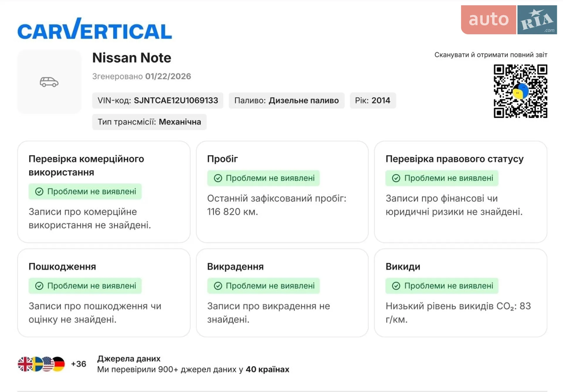Click the Пошкодження card heading
Screen dimensions: 563x392
(62, 267)
